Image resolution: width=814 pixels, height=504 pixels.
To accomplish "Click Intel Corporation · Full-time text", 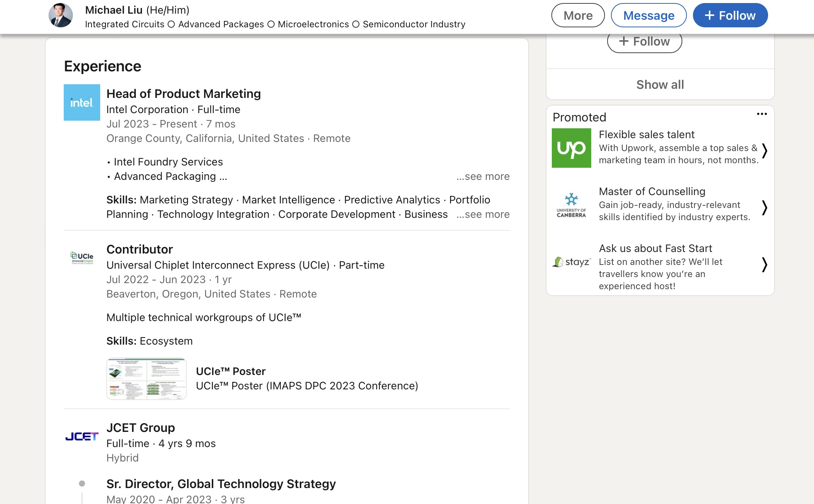I will (173, 110).
